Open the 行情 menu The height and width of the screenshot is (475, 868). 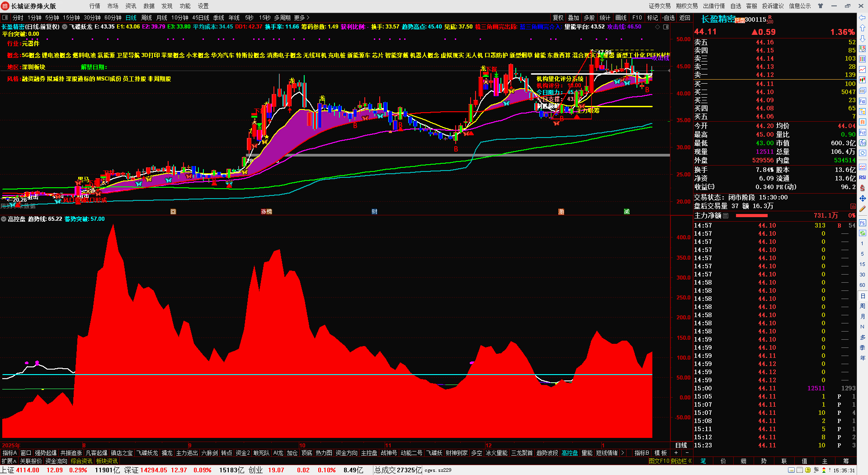pos(95,6)
